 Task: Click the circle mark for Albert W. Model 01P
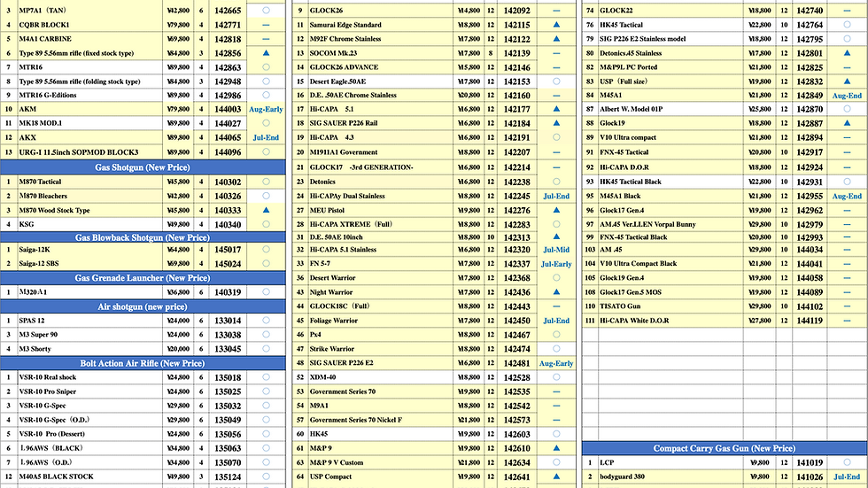click(x=847, y=109)
